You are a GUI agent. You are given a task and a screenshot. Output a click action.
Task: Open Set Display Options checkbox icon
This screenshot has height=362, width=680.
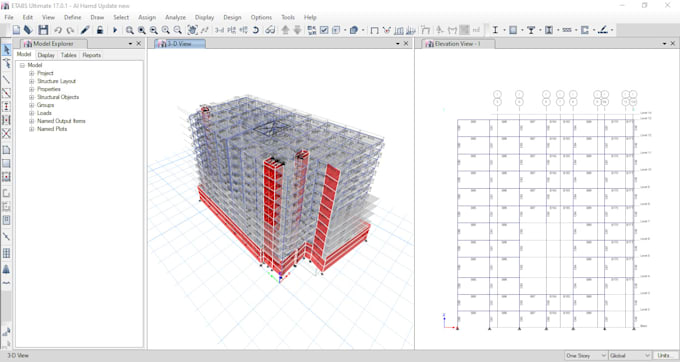(x=324, y=30)
